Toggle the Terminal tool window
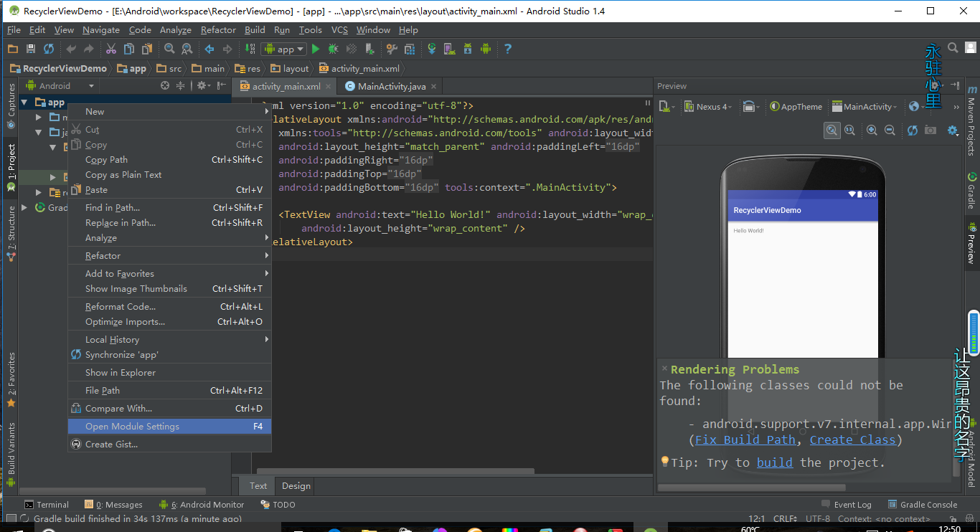The width and height of the screenshot is (980, 532). (x=47, y=504)
